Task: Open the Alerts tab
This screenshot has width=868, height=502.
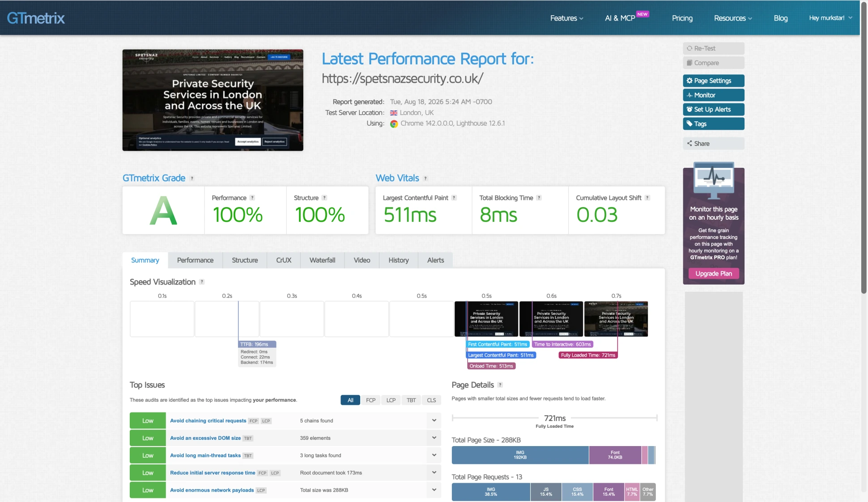Action: 435,260
